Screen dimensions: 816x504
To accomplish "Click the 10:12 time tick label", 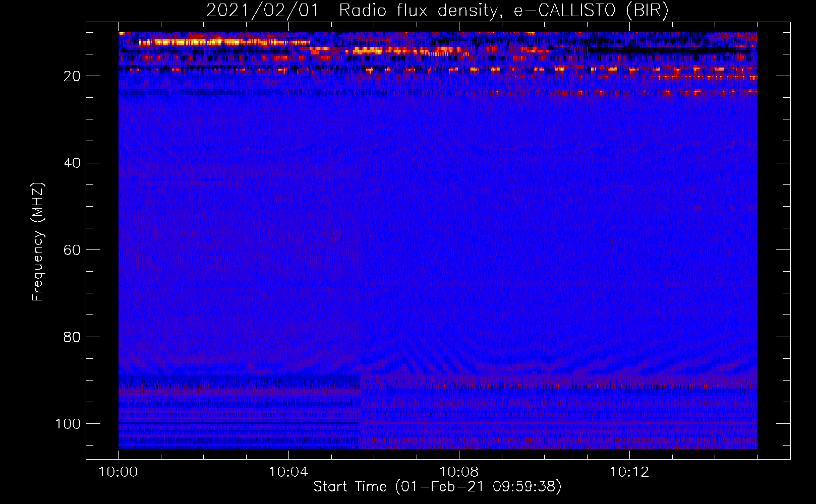I will point(629,472).
